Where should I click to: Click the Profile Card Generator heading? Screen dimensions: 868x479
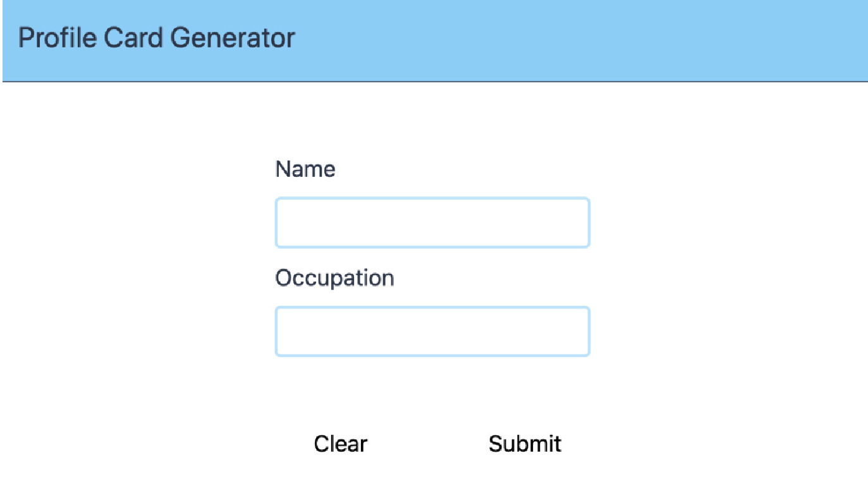(x=157, y=38)
